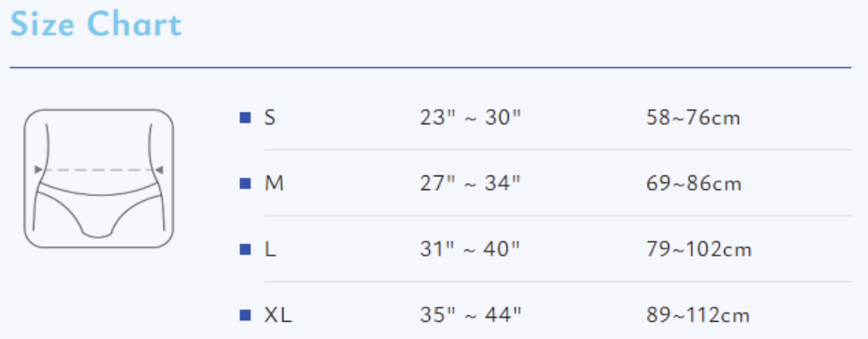
Task: Click the 27" ~ 34" inch range
Action: point(471,183)
